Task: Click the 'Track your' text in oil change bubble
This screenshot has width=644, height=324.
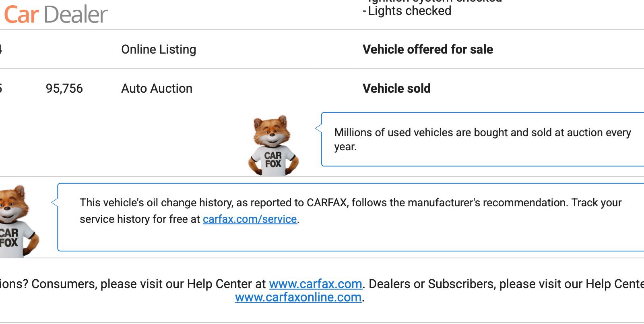Action: pyautogui.click(x=597, y=203)
